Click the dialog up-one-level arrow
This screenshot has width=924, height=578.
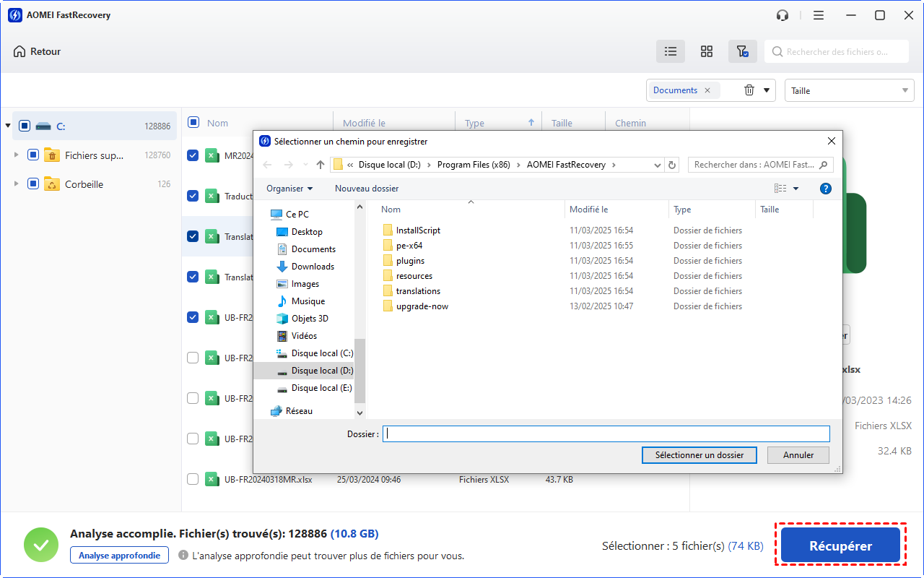pos(321,165)
